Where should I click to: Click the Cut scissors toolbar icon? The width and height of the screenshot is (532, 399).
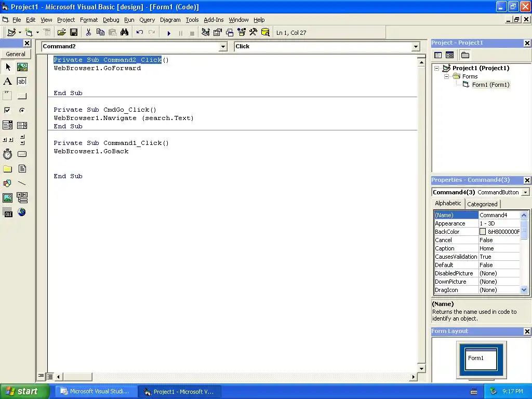click(x=88, y=33)
